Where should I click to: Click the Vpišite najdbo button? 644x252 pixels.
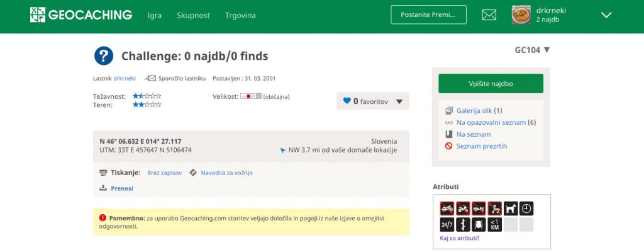491,83
